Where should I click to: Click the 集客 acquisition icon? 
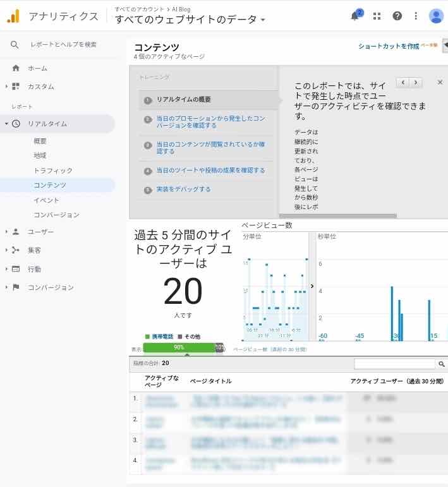16,250
